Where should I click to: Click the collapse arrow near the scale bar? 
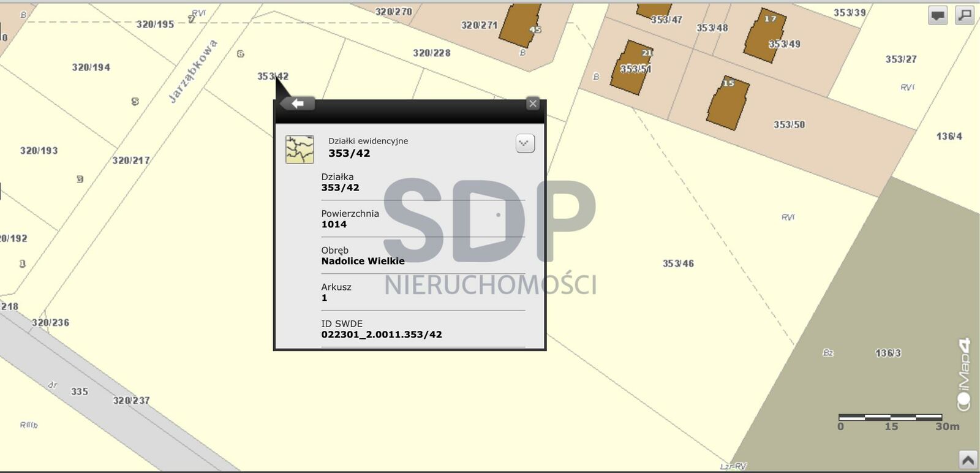tap(968, 459)
